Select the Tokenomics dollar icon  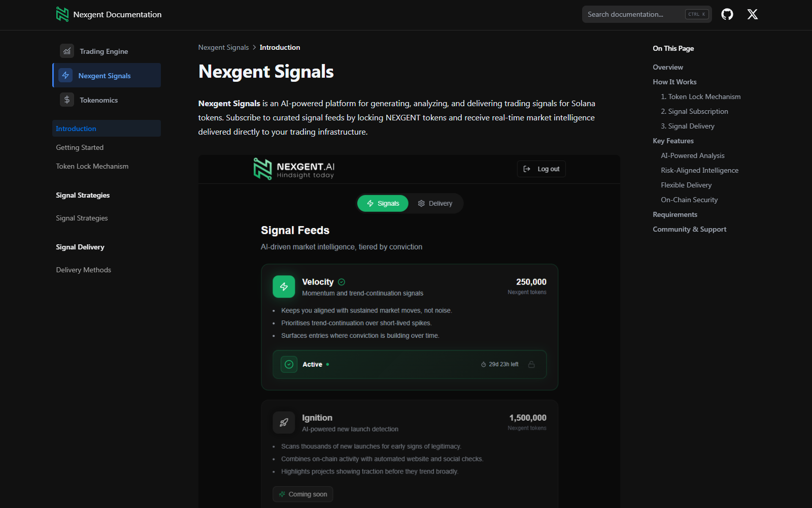[x=66, y=100]
